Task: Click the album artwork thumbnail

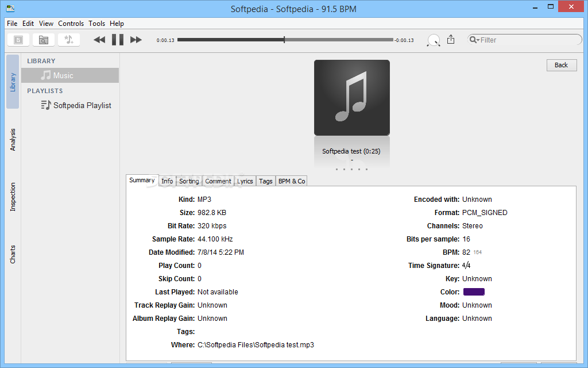Action: pyautogui.click(x=352, y=98)
